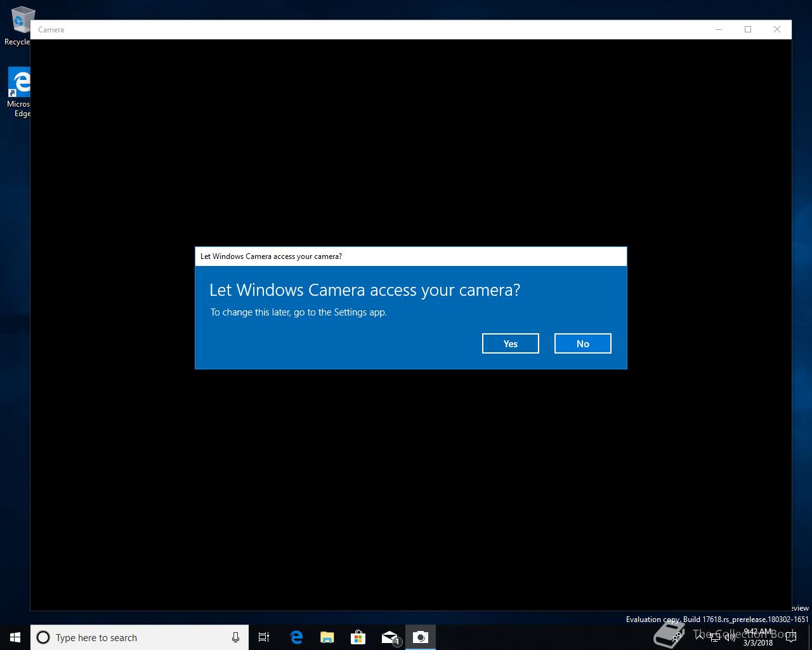Viewport: 812px width, 650px height.
Task: Open Microsoft Store from the taskbar
Action: pyautogui.click(x=358, y=637)
